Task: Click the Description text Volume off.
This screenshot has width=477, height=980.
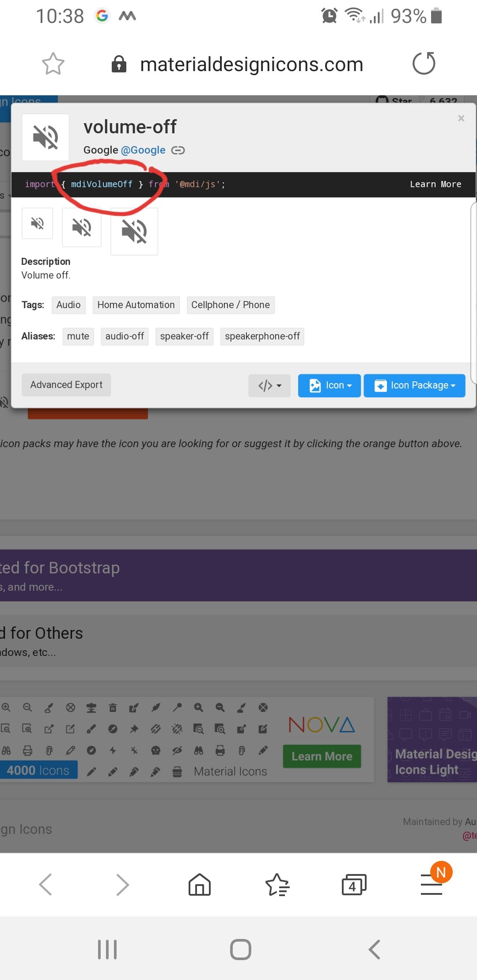Action: pos(46,275)
